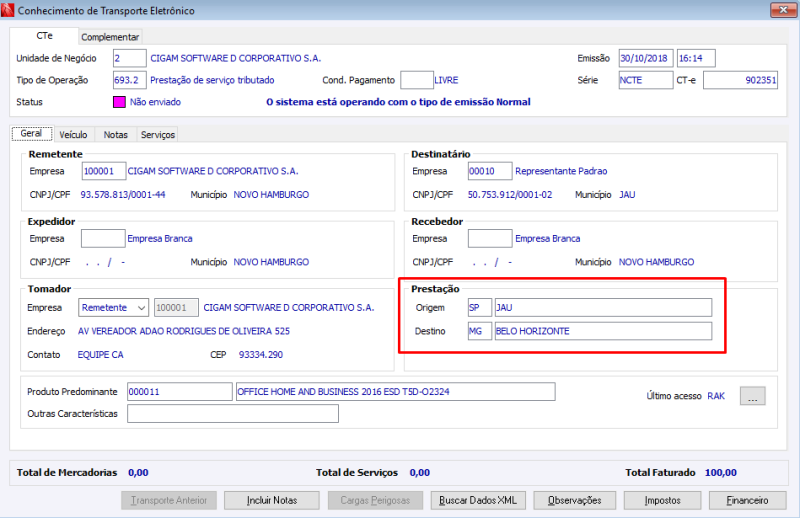Viewport: 800px width, 518px height.
Task: Click the Último acesso value RAK
Action: coord(716,396)
